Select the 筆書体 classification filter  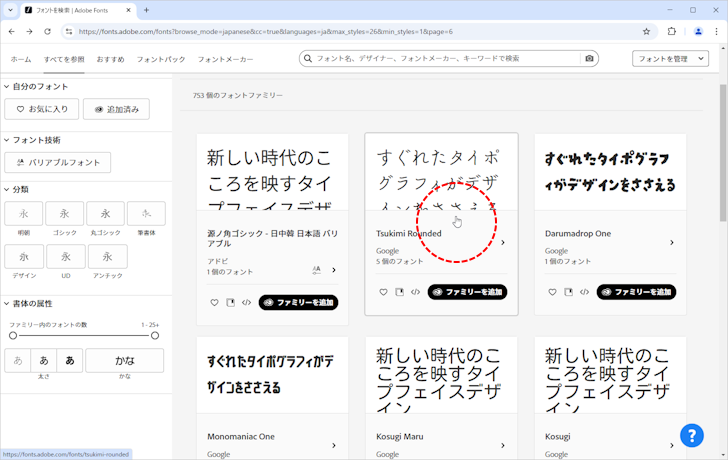click(x=146, y=214)
